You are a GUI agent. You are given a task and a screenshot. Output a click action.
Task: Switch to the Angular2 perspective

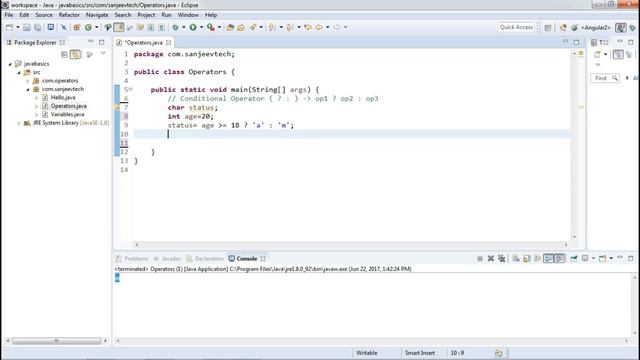tap(591, 27)
